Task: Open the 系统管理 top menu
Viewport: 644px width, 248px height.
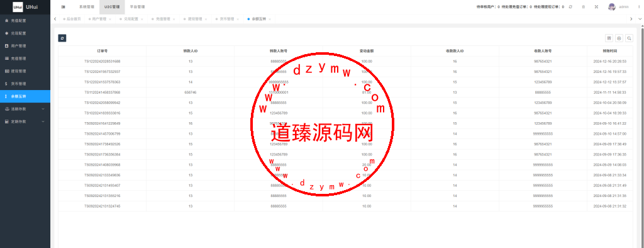Action: point(87,7)
